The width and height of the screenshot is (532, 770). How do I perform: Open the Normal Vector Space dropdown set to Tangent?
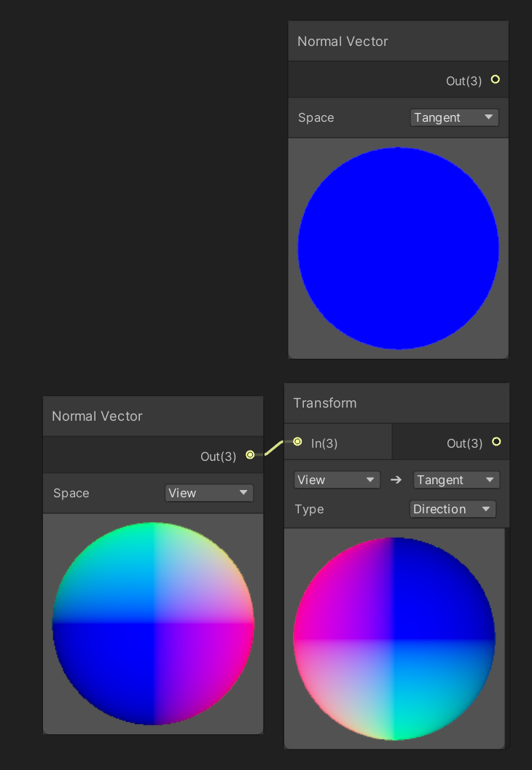tap(454, 117)
